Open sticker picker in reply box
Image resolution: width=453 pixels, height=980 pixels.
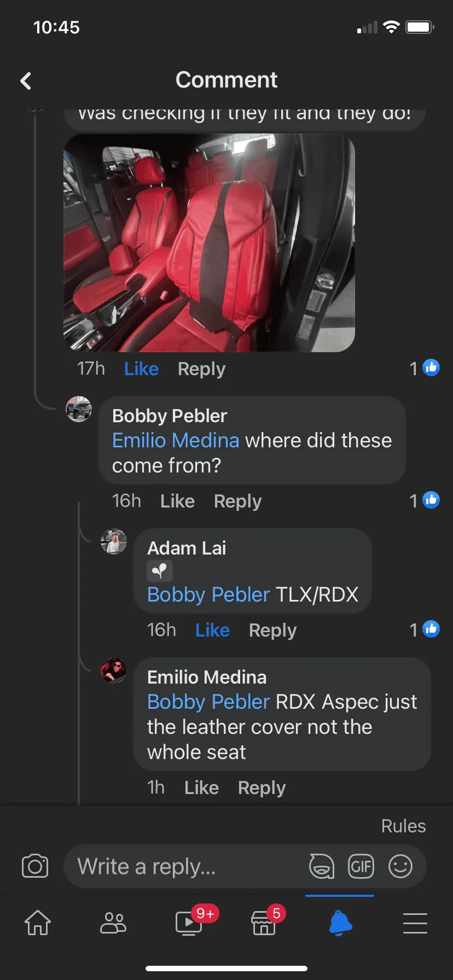[322, 866]
